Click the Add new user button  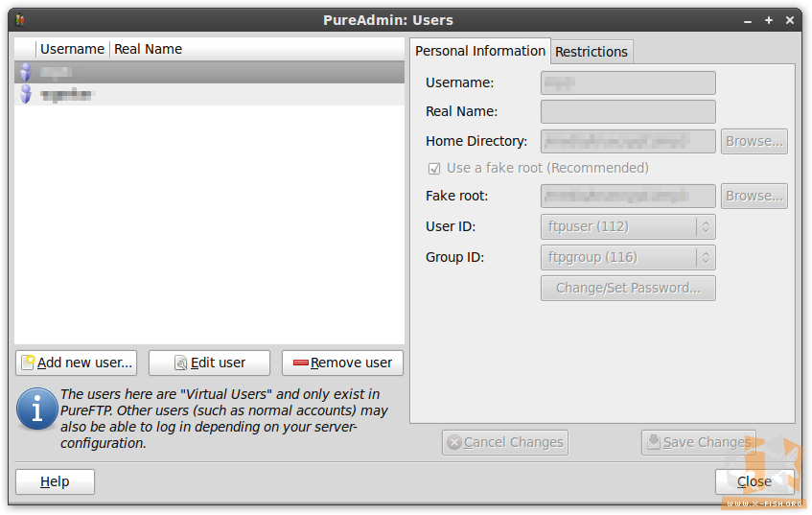tap(76, 363)
